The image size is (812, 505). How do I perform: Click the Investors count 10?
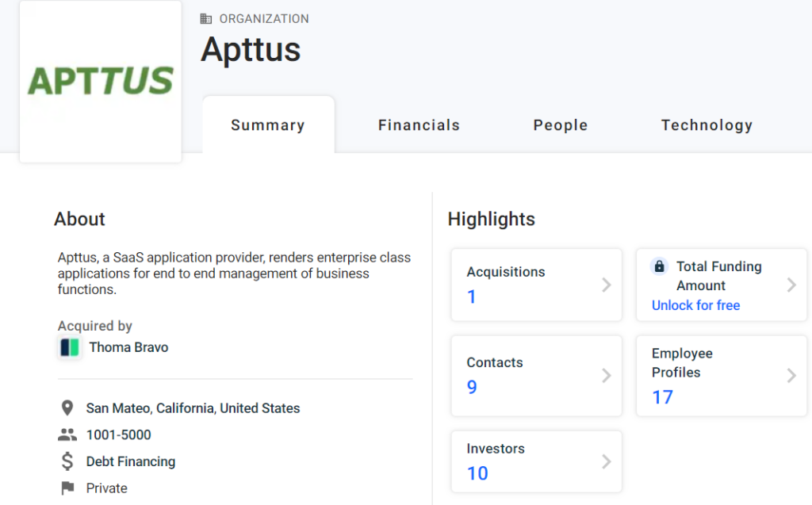tap(477, 473)
